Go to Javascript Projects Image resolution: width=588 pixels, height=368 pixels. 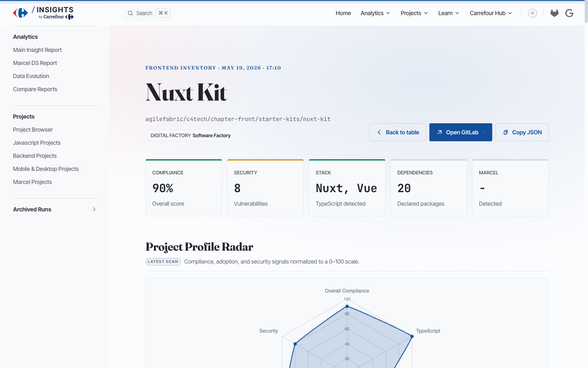point(37,143)
